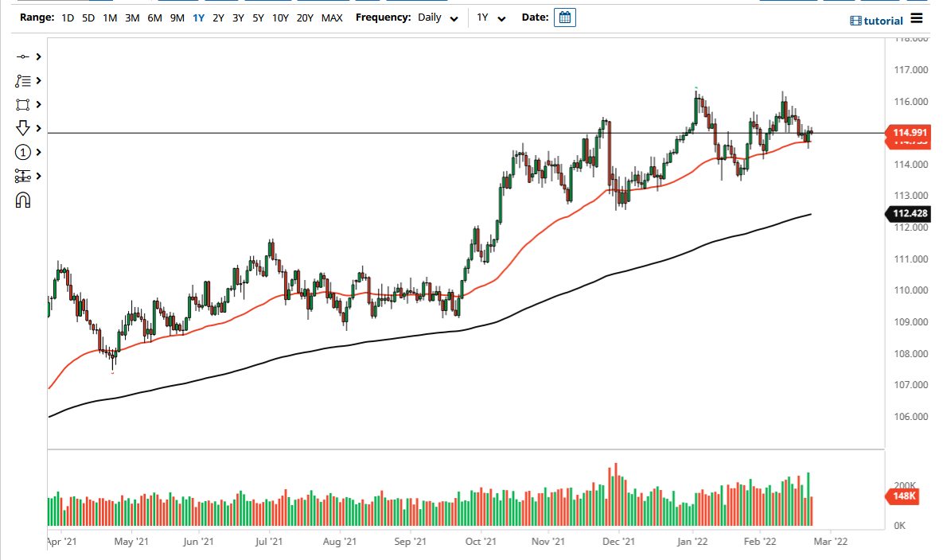Click the grid icon beside tutorial
The height and width of the screenshot is (560, 943).
coord(856,20)
